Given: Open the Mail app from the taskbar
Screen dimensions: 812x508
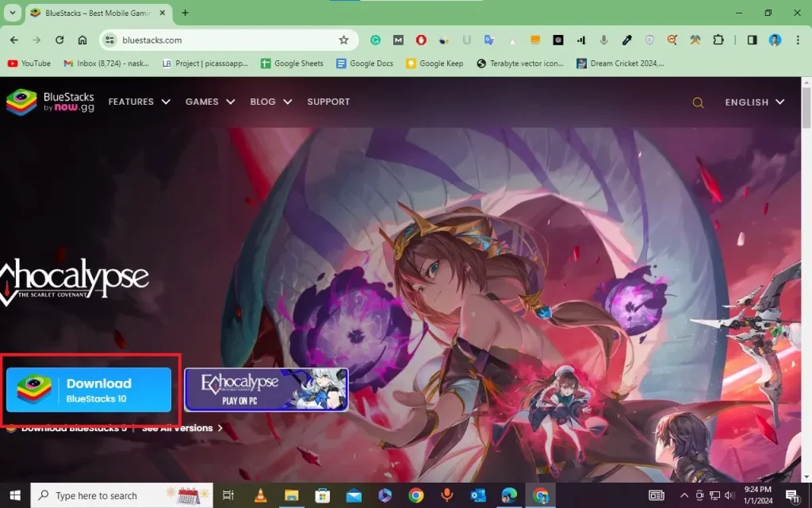Looking at the screenshot, I should click(x=354, y=495).
